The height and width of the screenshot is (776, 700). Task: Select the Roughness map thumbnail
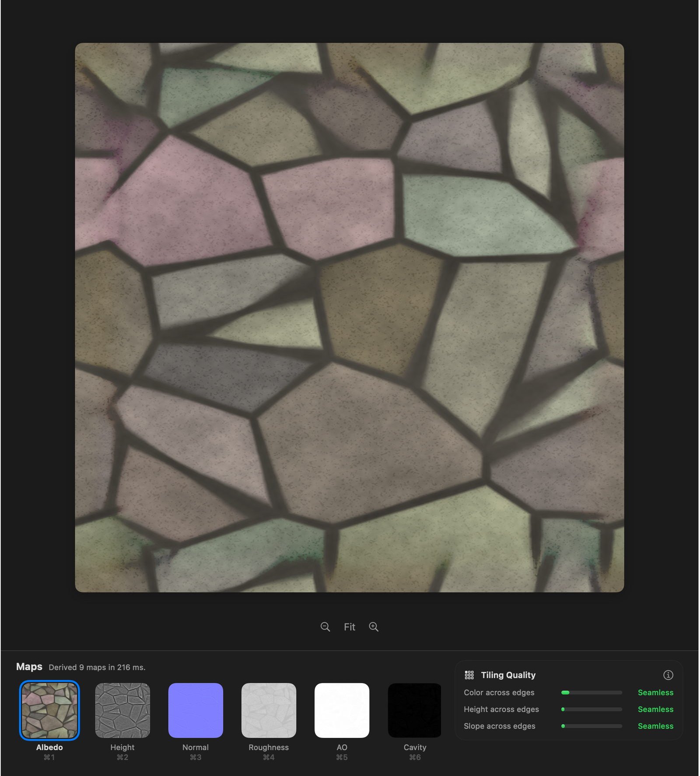269,710
